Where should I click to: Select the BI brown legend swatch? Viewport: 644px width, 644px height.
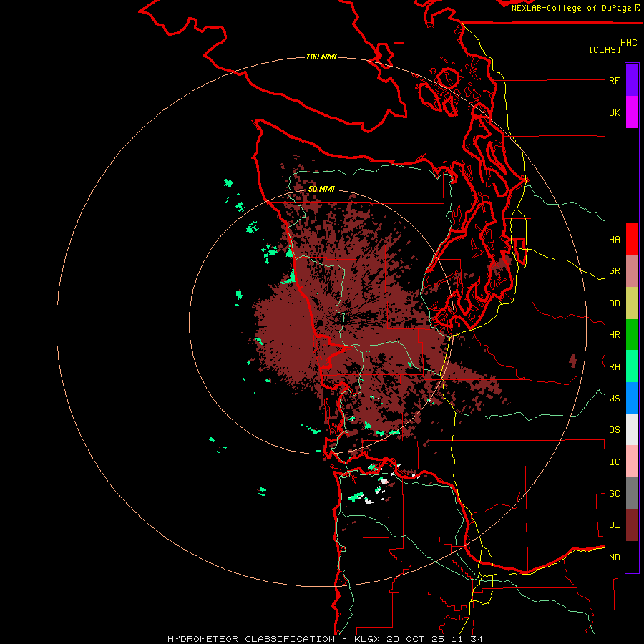(632, 525)
